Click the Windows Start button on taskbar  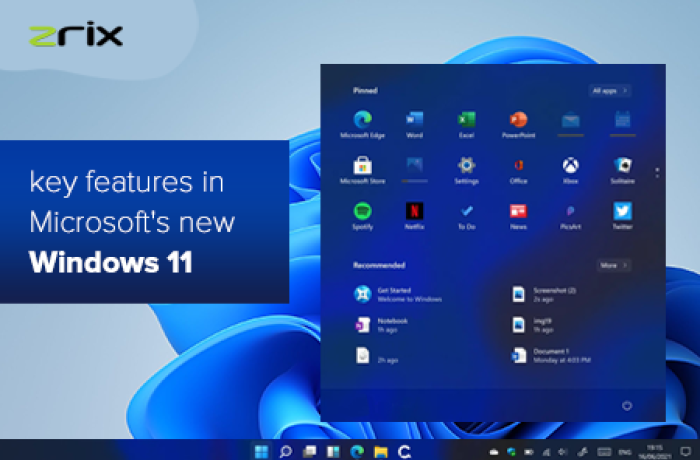point(262,451)
